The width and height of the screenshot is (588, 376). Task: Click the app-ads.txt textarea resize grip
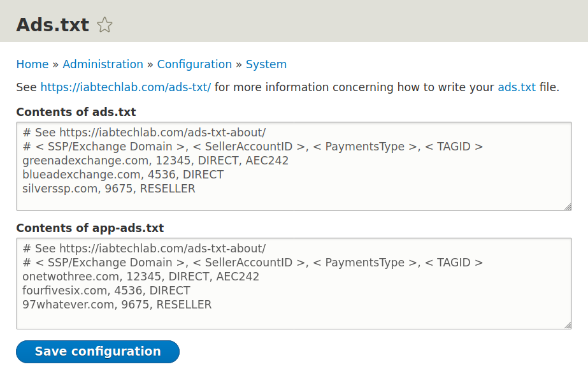coord(567,324)
